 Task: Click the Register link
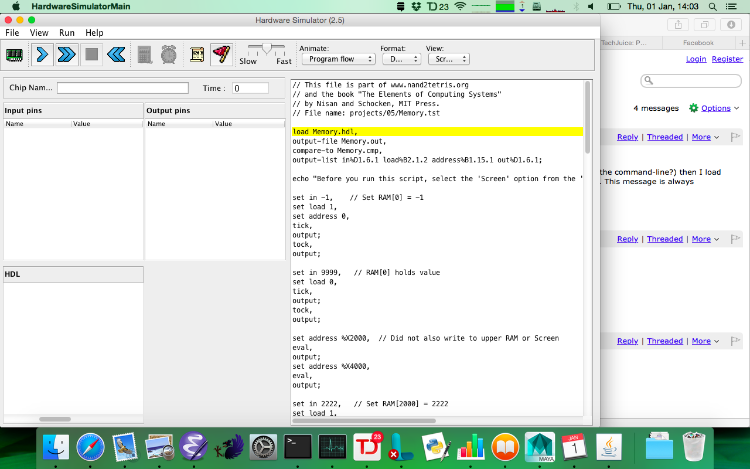pyautogui.click(x=727, y=59)
